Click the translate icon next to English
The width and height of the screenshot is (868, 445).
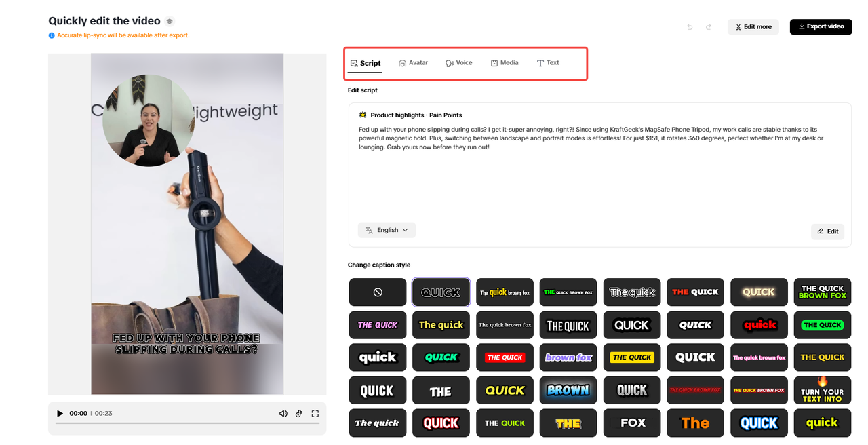pyautogui.click(x=368, y=230)
